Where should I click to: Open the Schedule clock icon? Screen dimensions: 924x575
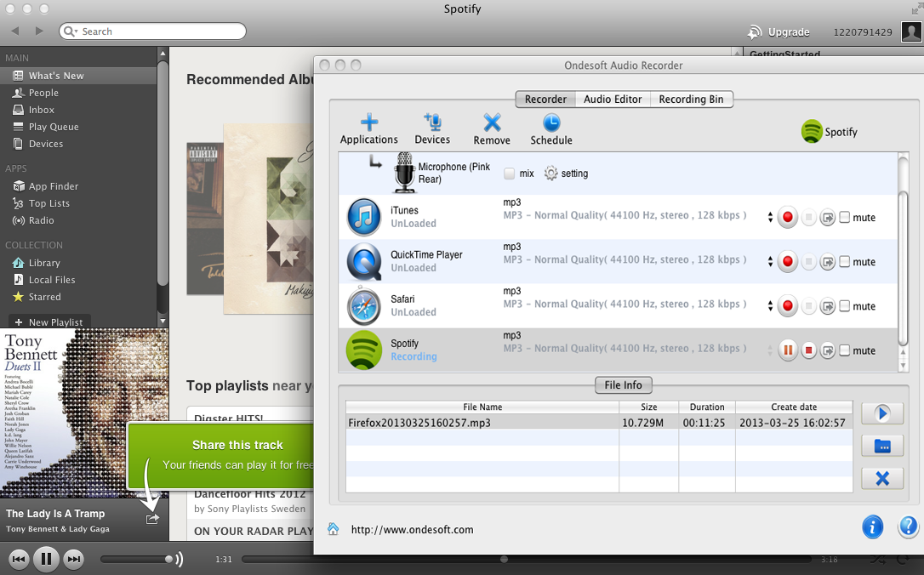pos(551,129)
